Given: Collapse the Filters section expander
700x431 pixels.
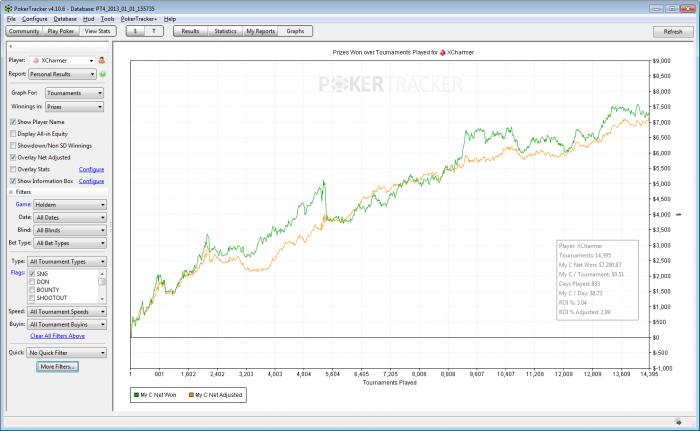Looking at the screenshot, I should click(11, 192).
